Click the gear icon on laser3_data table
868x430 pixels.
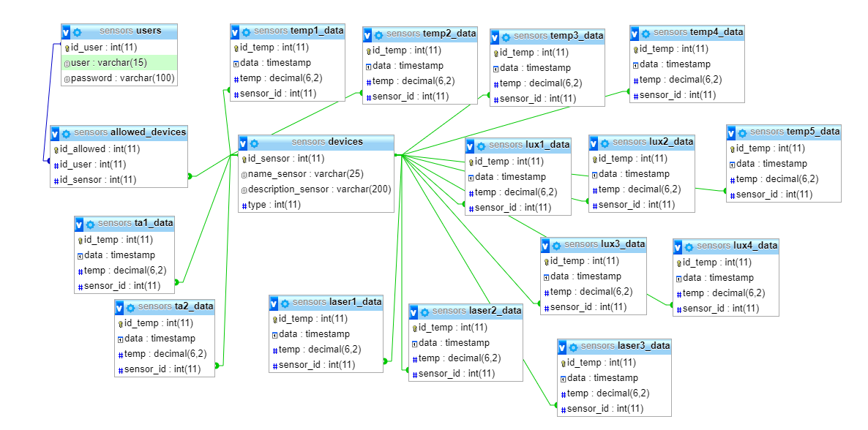tap(573, 347)
